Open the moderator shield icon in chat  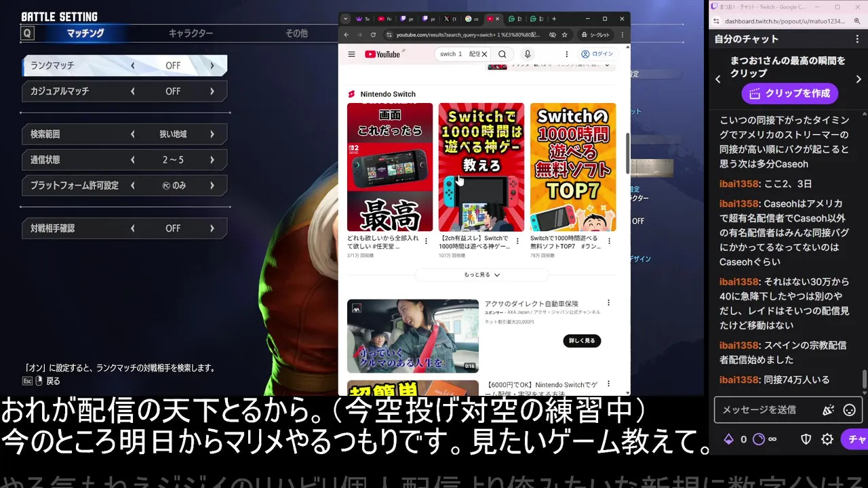(x=806, y=439)
